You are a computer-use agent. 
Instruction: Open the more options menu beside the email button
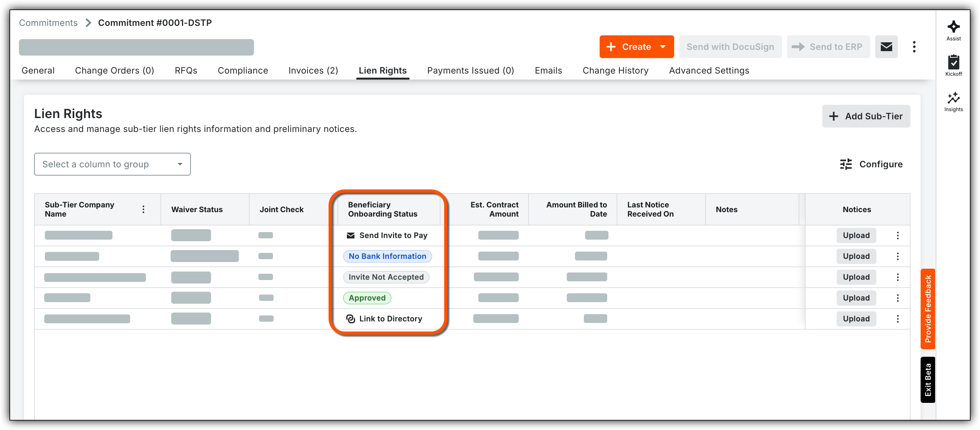click(x=914, y=47)
